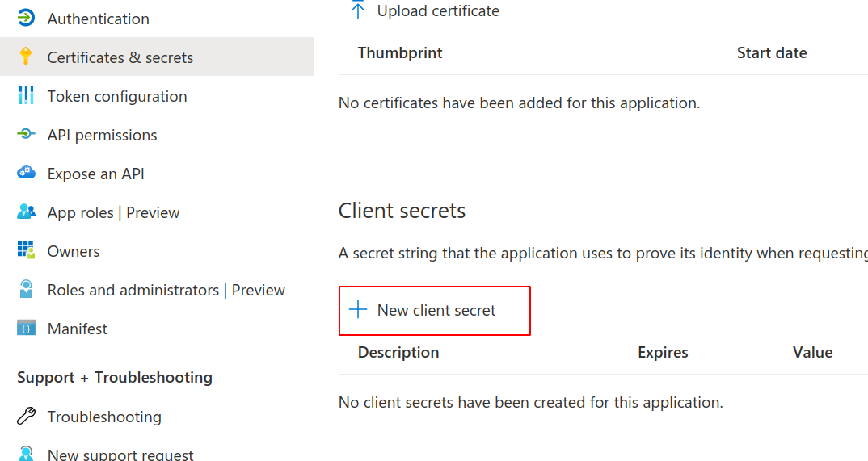
Task: Click the Authentication icon in sidebar
Action: 26,18
